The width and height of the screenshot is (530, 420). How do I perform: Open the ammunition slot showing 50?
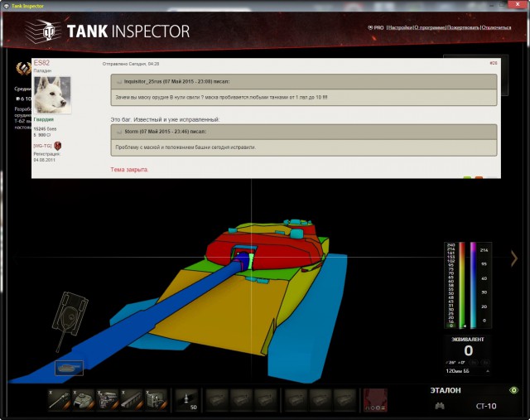coord(187,400)
